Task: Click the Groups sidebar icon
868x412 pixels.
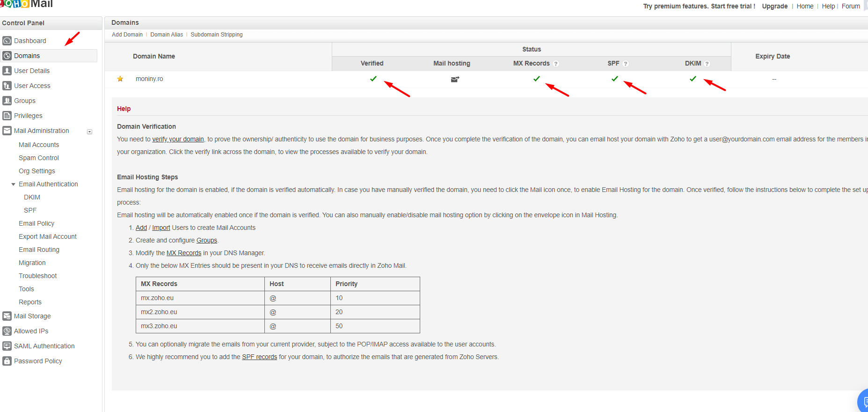Action: pyautogui.click(x=7, y=101)
